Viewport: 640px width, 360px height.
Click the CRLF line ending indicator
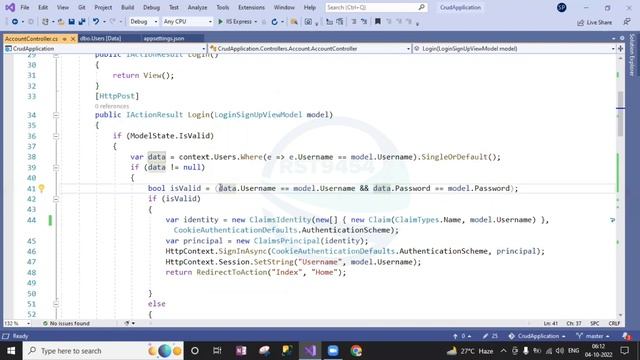click(x=614, y=323)
